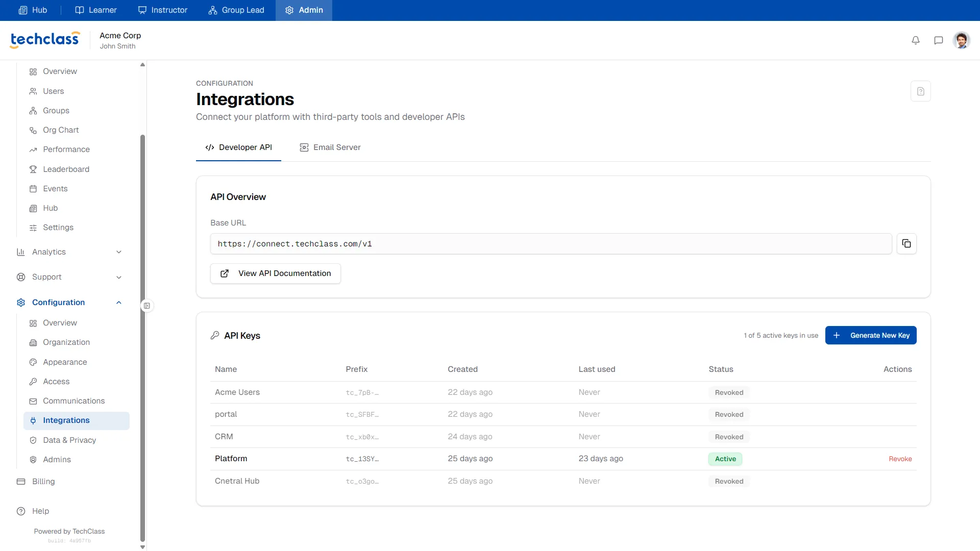The image size is (980, 551).
Task: Click the Status column header
Action: [x=721, y=369]
